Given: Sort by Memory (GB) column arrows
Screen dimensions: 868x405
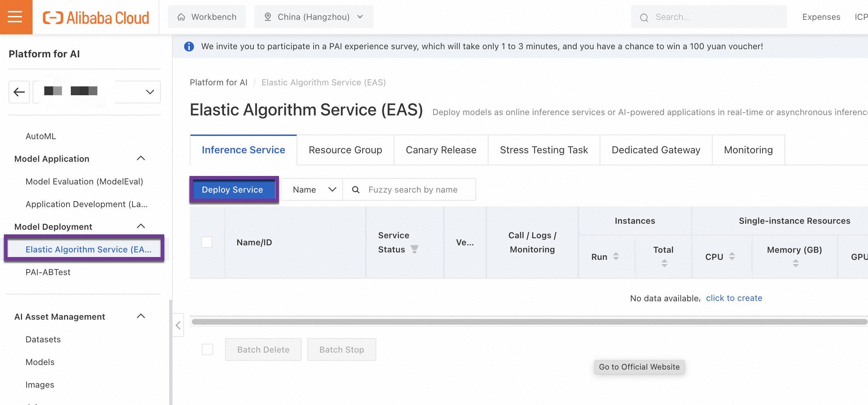Looking at the screenshot, I should click(x=795, y=263).
